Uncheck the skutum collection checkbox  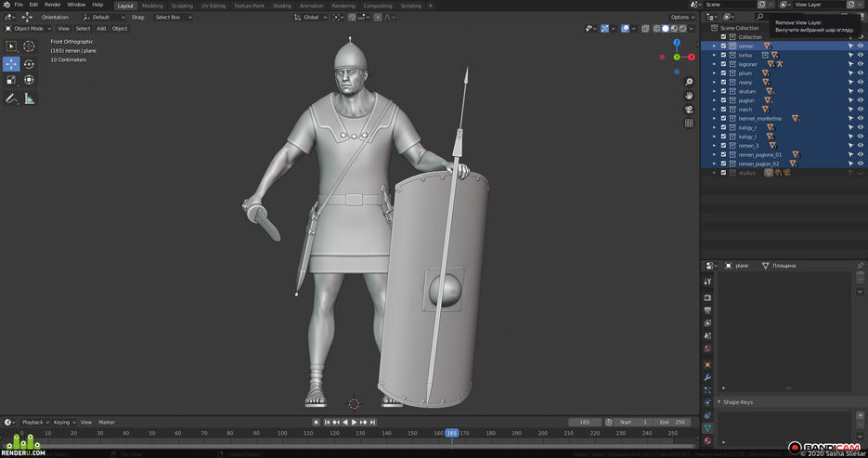click(723, 91)
